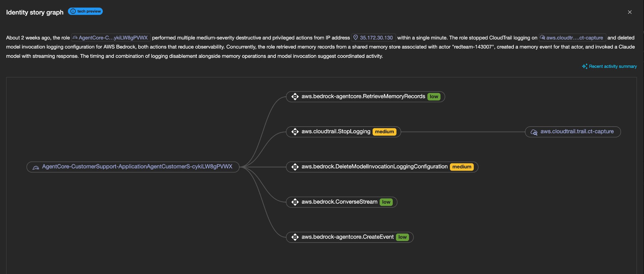This screenshot has width=644, height=274.
Task: Click the location pin icon beside IP address
Action: [x=356, y=38]
